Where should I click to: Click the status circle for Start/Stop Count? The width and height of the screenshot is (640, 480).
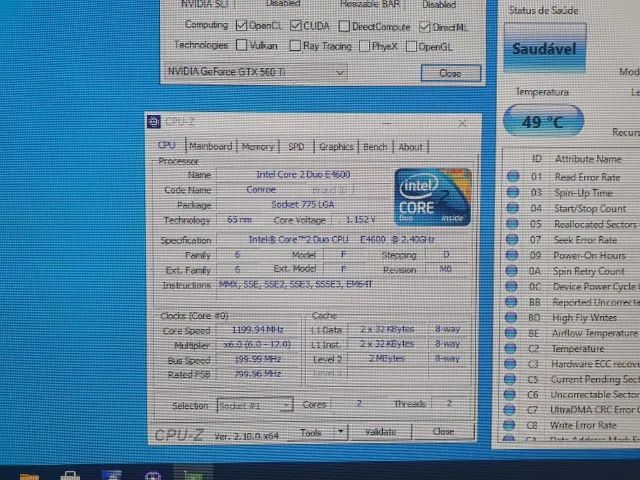[x=512, y=208]
